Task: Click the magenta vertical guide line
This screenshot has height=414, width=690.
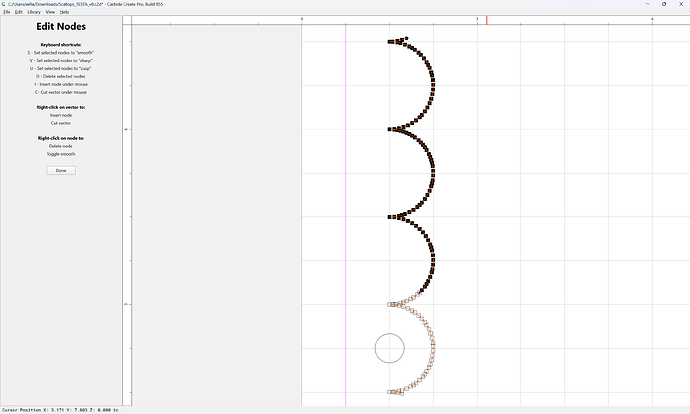Action: point(345,215)
